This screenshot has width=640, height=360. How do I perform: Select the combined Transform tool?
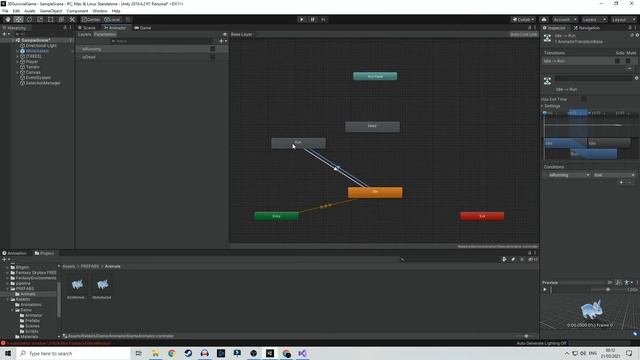click(x=61, y=20)
